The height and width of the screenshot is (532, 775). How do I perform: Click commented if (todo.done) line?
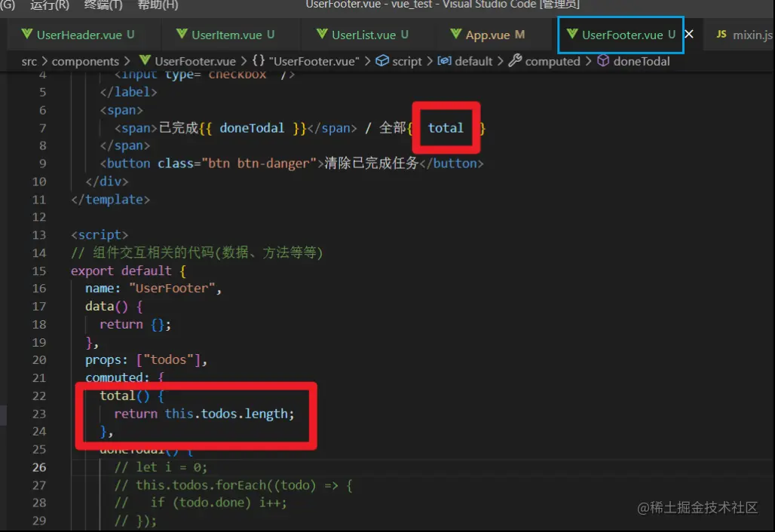(201, 503)
